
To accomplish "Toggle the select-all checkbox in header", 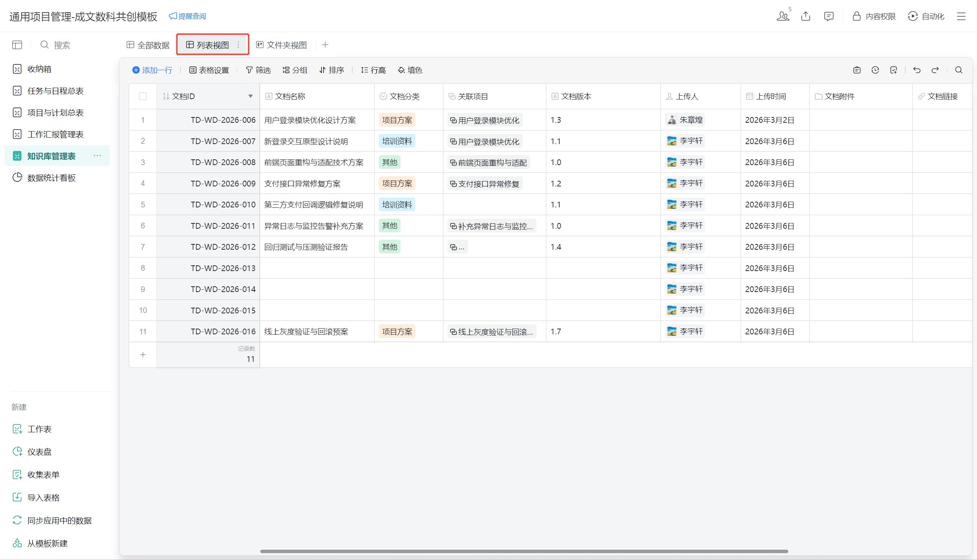I will point(143,96).
